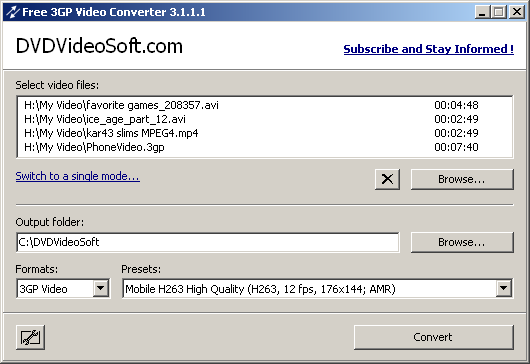The width and height of the screenshot is (530, 364).
Task: Minimize the Free 3GP Video Converter window
Action: click(x=482, y=12)
